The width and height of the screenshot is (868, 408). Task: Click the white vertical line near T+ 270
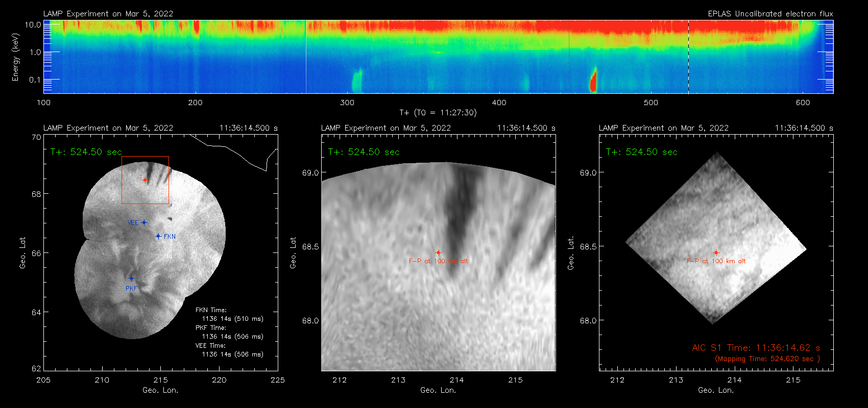point(306,57)
